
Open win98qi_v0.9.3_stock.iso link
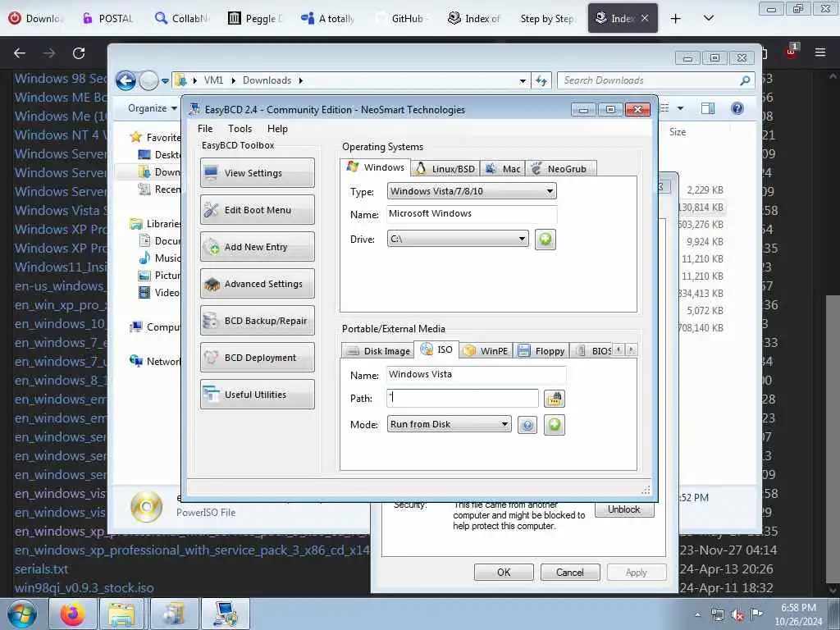(x=84, y=587)
